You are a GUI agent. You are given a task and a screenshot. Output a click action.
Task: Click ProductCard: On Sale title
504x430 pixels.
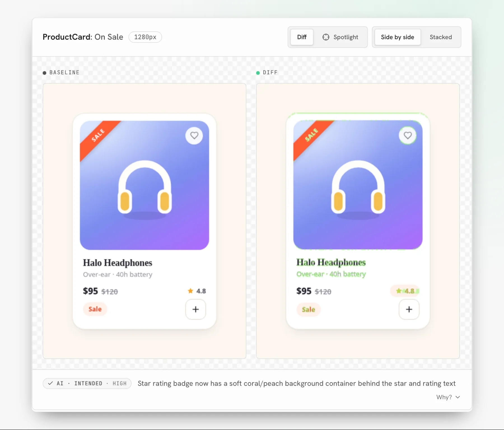click(x=83, y=37)
